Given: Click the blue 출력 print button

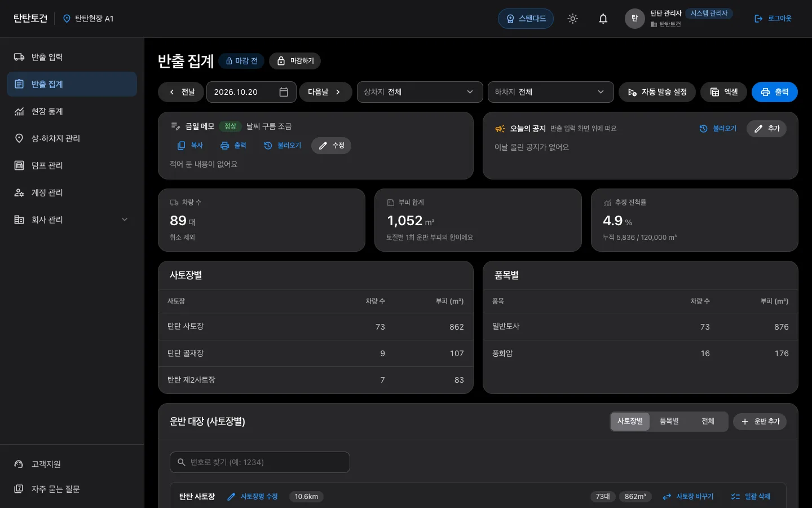Looking at the screenshot, I should [774, 92].
